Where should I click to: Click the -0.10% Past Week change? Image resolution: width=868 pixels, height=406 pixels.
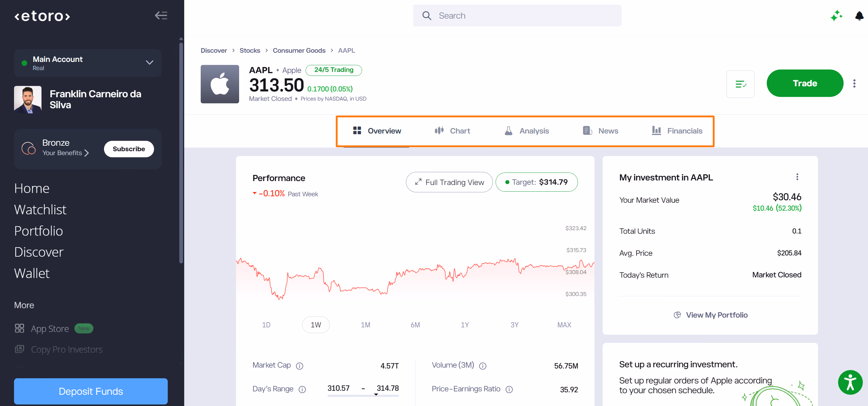point(285,194)
